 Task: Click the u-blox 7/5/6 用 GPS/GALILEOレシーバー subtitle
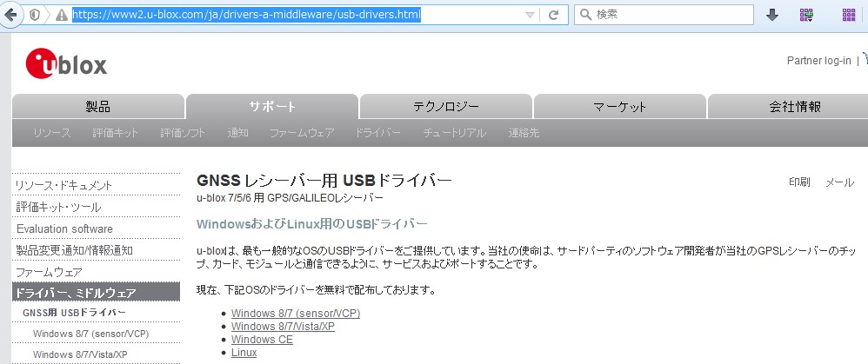click(x=290, y=197)
